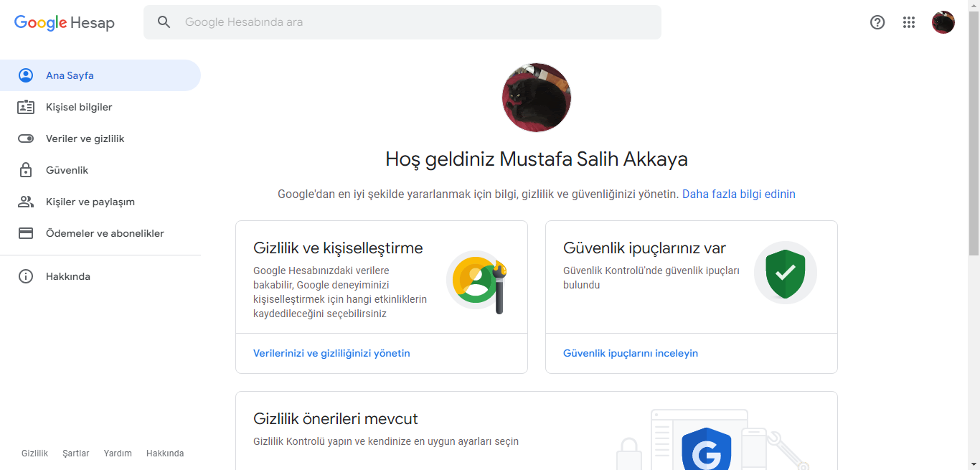The width and height of the screenshot is (980, 470).
Task: Click the Kişisel bilgiler ID card icon
Action: tap(26, 107)
